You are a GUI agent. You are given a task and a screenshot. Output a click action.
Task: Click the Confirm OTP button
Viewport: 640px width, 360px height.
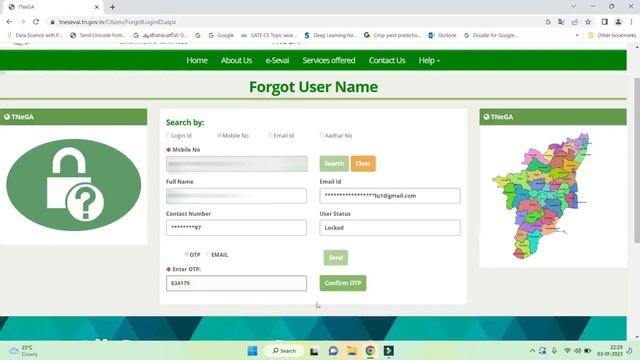343,283
